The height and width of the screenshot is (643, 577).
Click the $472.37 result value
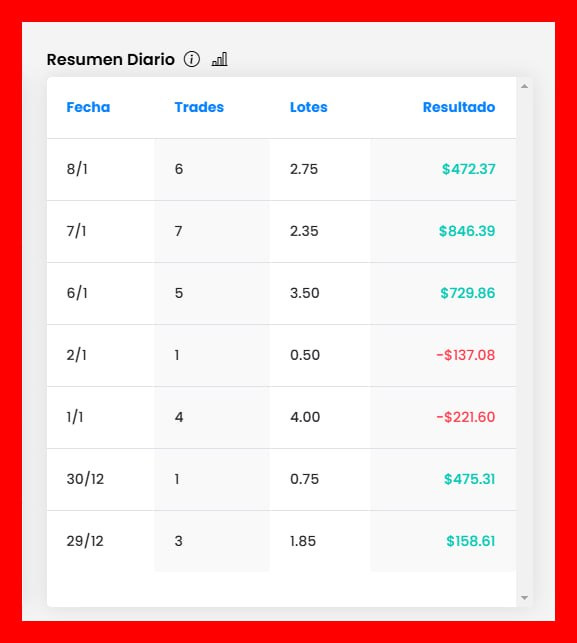(x=468, y=169)
